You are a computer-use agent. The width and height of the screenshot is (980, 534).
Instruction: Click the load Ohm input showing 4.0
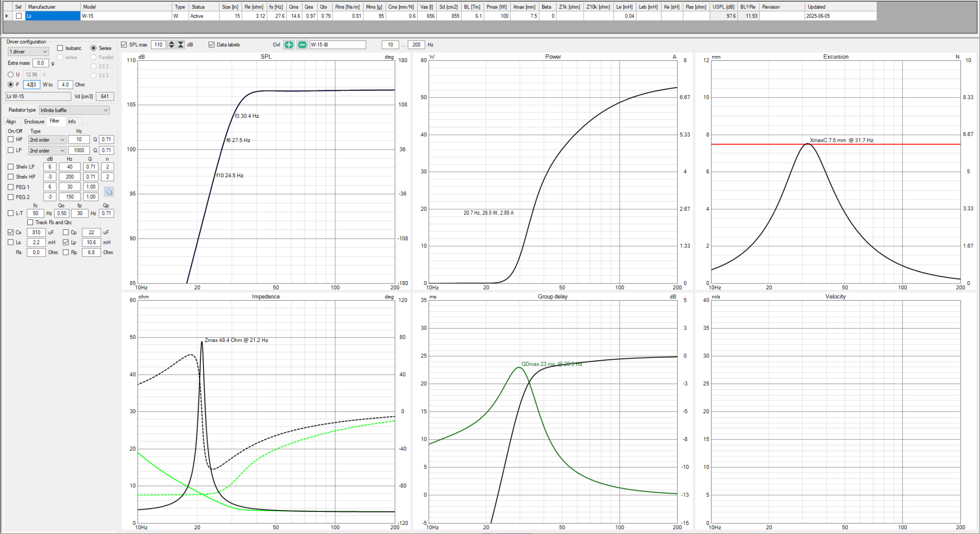coord(66,85)
